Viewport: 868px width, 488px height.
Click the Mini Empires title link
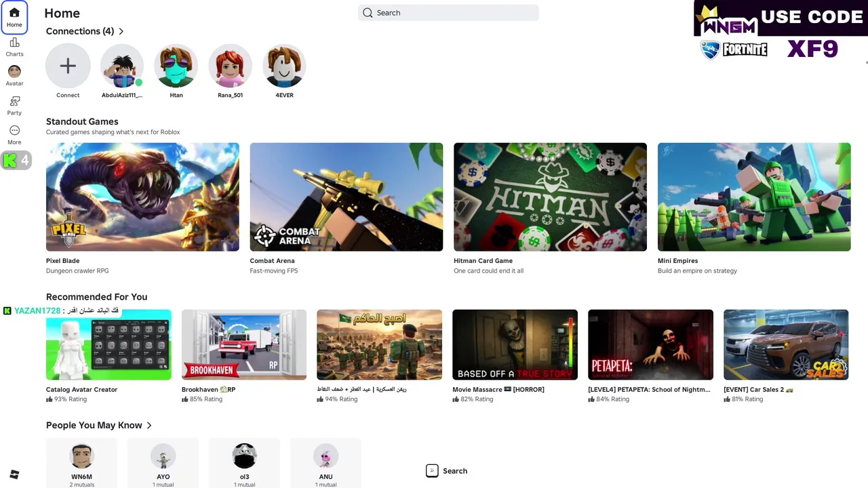[678, 261]
